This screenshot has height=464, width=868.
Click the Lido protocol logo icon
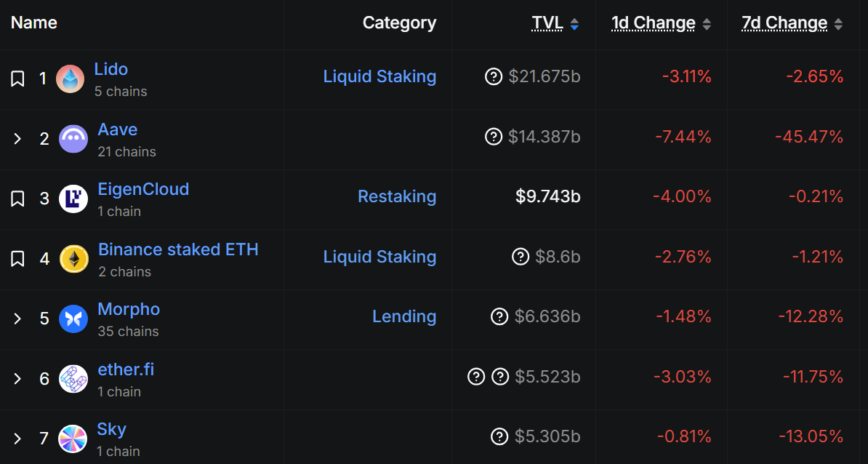(71, 79)
